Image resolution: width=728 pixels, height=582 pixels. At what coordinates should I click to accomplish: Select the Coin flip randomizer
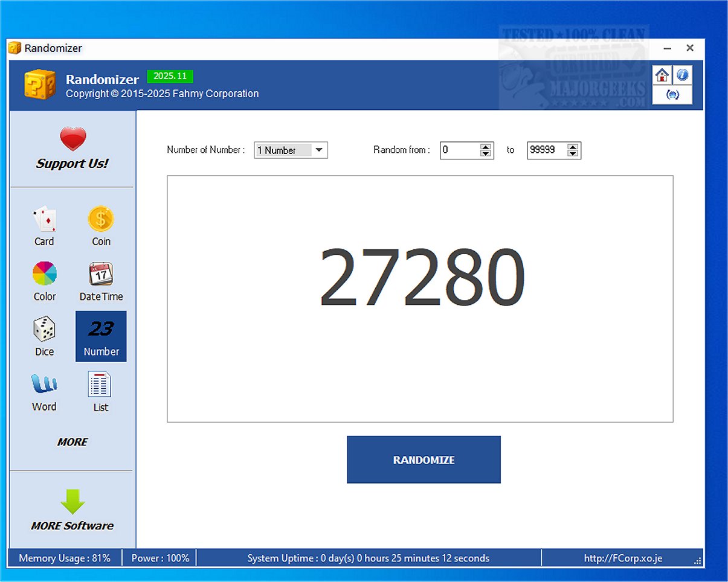coord(101,226)
